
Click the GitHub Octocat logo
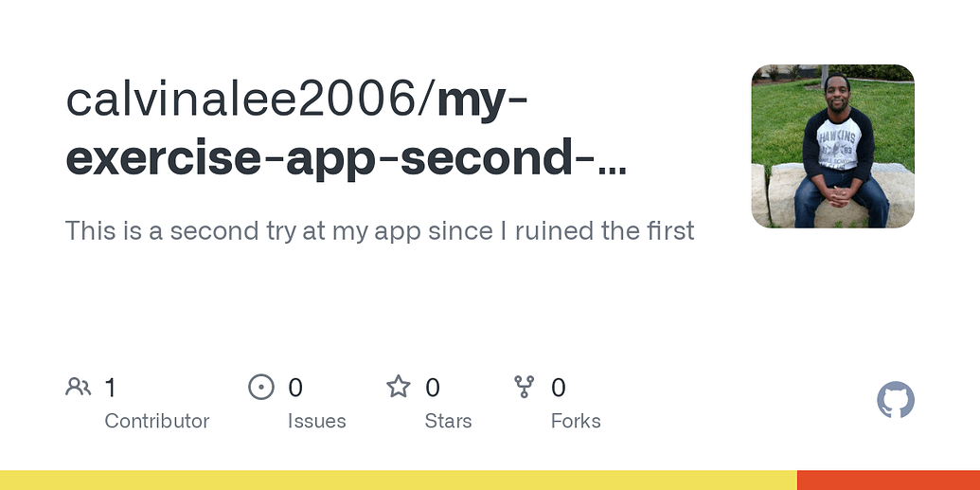(895, 400)
